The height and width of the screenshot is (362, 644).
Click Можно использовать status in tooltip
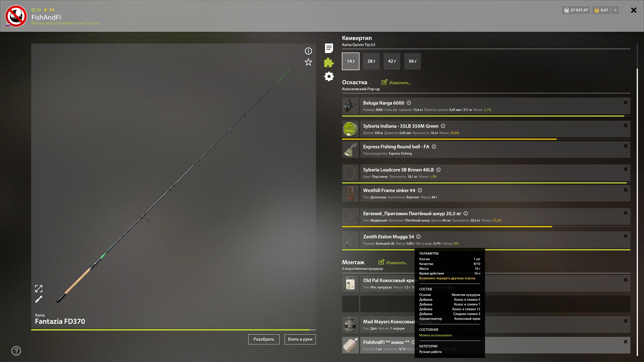[435, 335]
